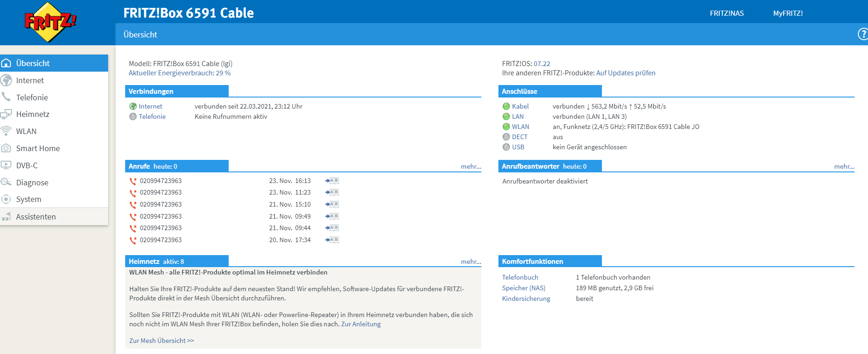The height and width of the screenshot is (354, 868).
Task: Click the grey Telefonie status indicator
Action: coord(133,116)
